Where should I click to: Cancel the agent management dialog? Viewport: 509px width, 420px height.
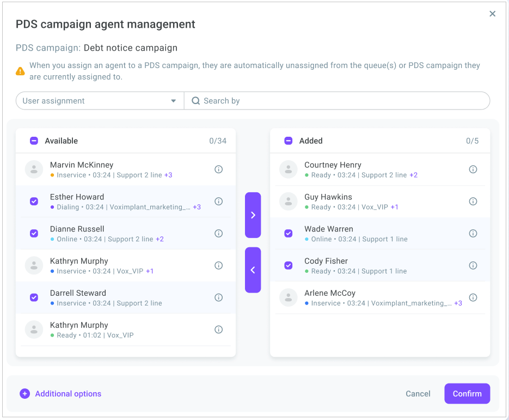pyautogui.click(x=418, y=394)
